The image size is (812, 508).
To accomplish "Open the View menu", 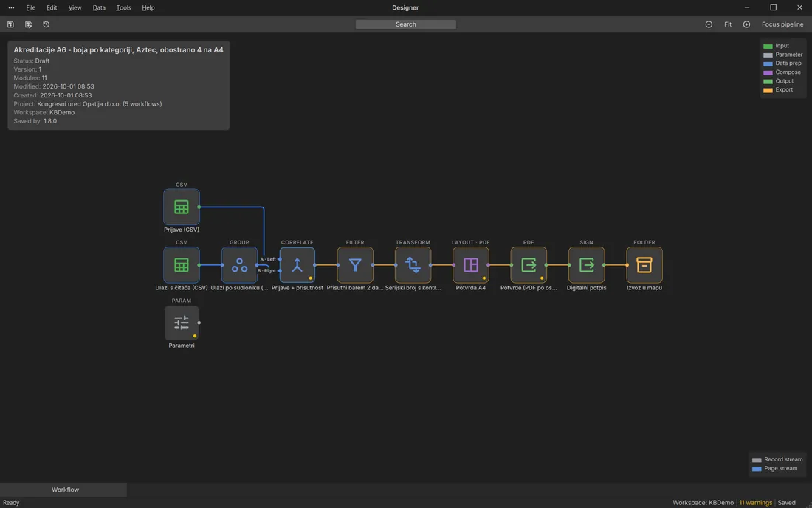I will (75, 8).
